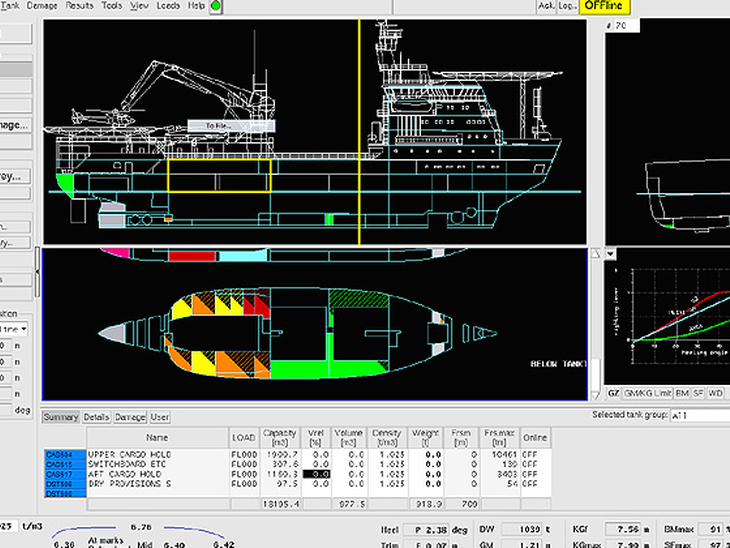Click FLOOD load cell for UPPER CARGO HOLD
730x548 pixels.
pos(243,454)
